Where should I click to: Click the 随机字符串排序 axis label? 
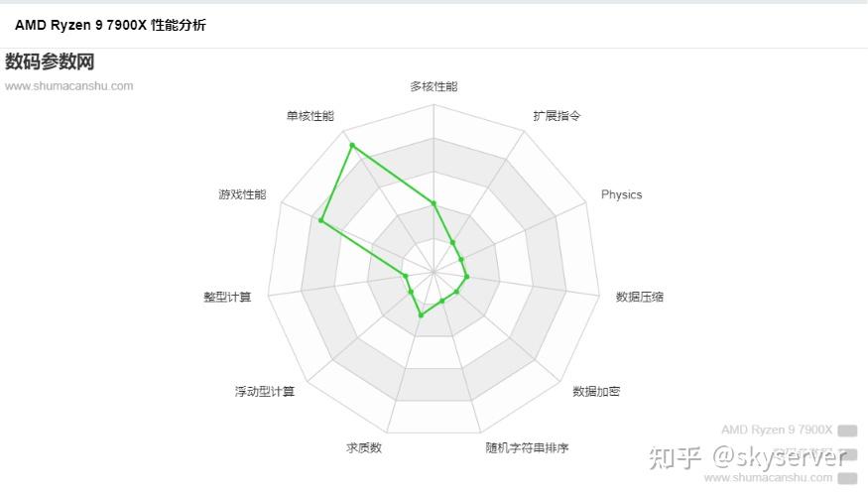527,447
